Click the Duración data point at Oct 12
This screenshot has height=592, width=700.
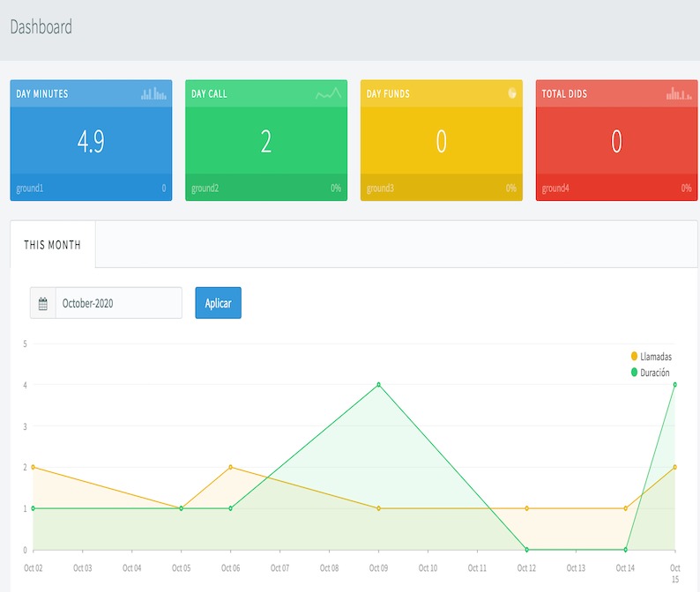pyautogui.click(x=526, y=550)
